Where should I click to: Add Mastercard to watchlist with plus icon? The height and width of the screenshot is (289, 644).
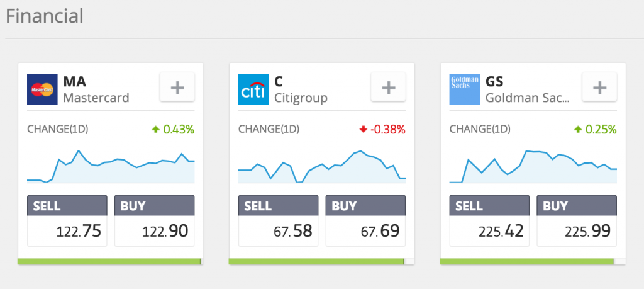tap(177, 87)
